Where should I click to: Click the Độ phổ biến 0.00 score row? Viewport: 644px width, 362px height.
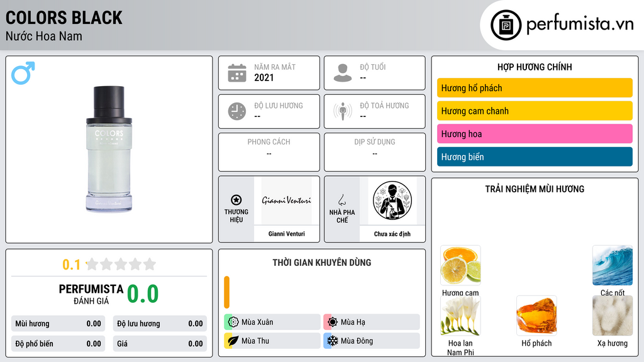58,344
